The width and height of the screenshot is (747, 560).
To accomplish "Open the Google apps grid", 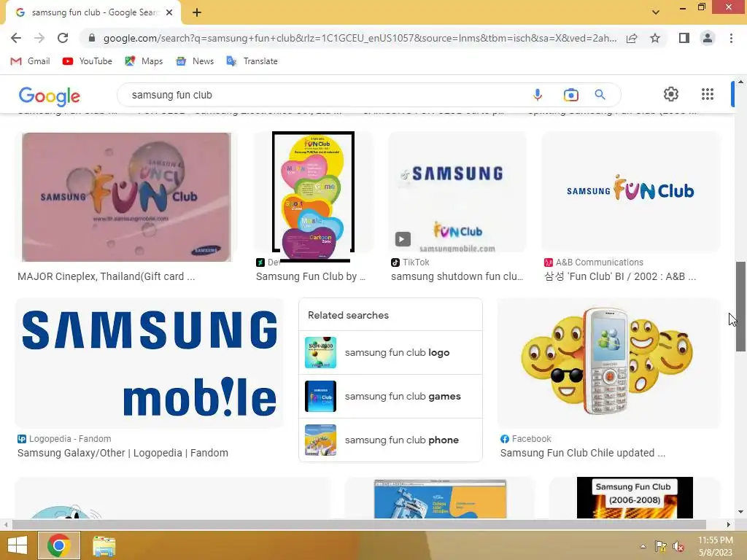I will click(708, 94).
